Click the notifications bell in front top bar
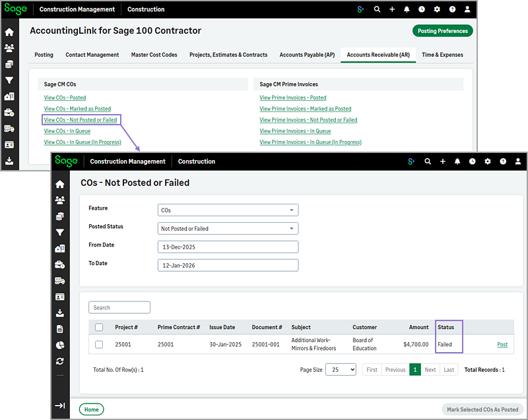This screenshot has width=528, height=420. pos(457,161)
